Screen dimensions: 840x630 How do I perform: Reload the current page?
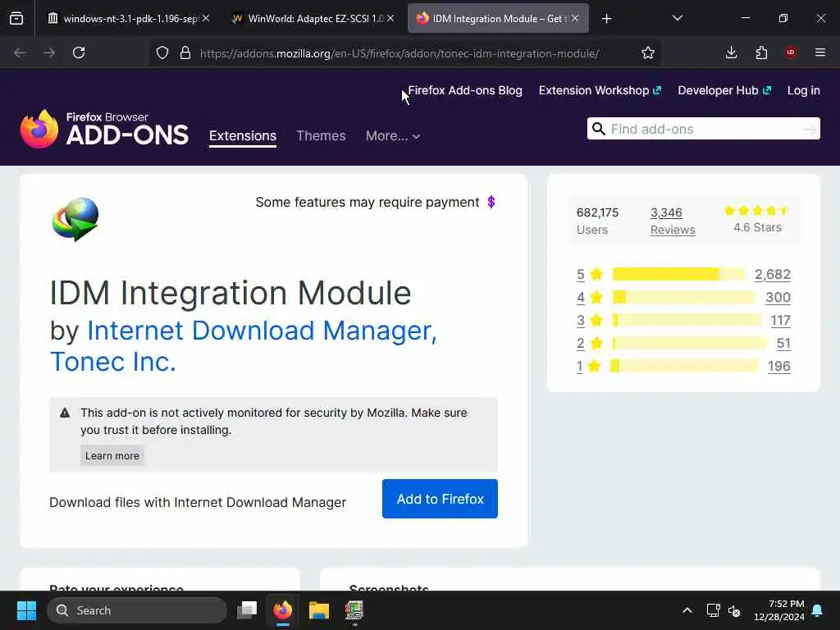pos(79,52)
